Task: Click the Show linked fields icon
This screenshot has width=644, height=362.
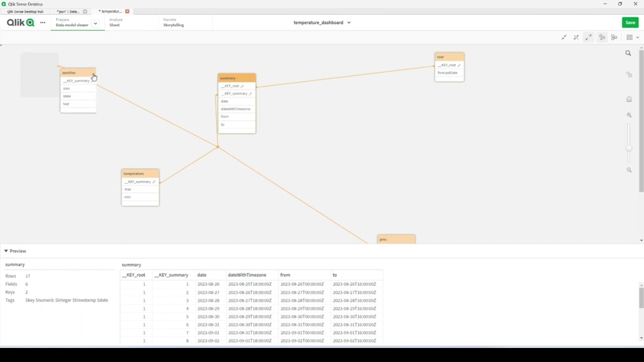Action: point(576,37)
